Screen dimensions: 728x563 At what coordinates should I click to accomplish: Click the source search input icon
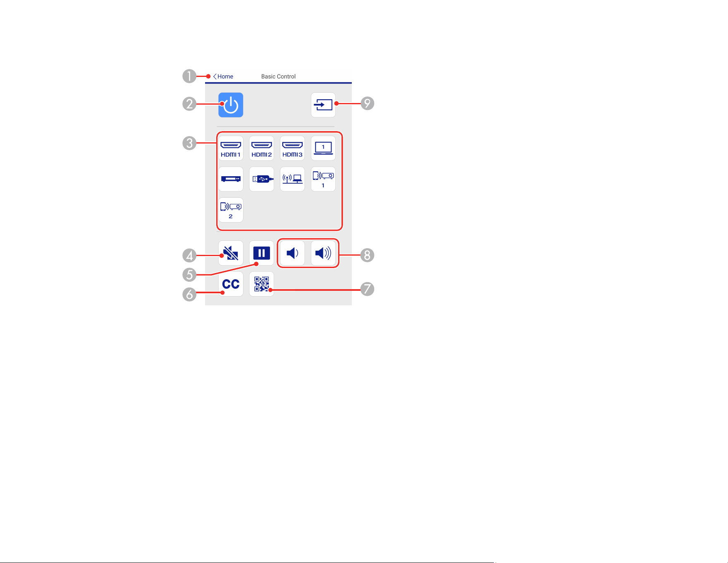tap(323, 105)
